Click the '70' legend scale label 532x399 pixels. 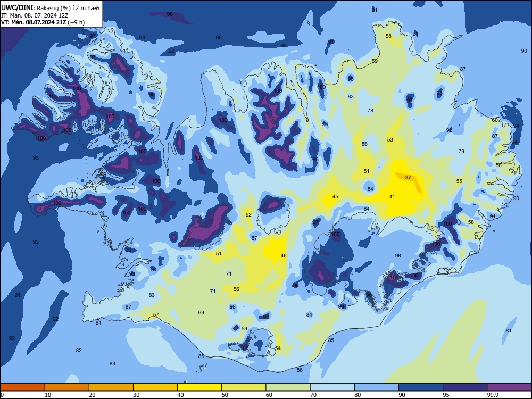313,395
